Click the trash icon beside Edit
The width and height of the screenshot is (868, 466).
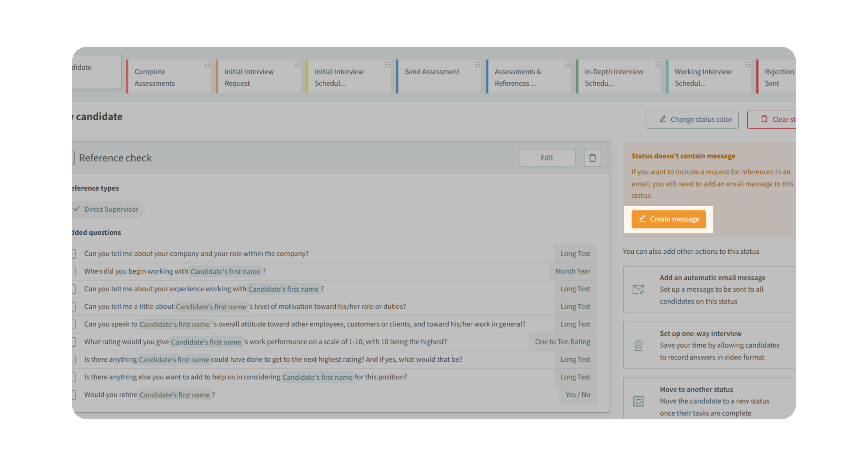click(592, 158)
